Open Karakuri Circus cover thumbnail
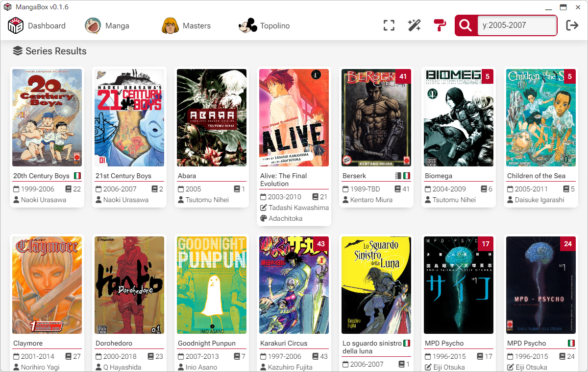 pyautogui.click(x=294, y=285)
